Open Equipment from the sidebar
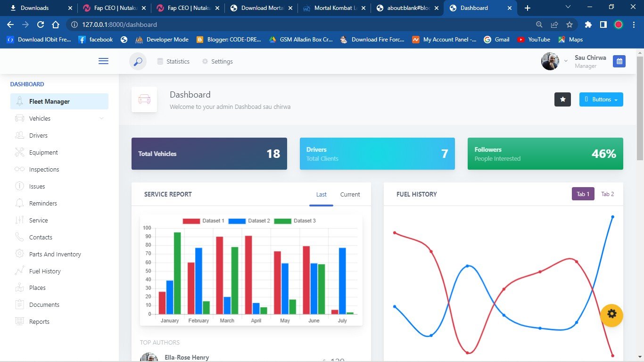Image resolution: width=644 pixels, height=362 pixels. pos(43,152)
